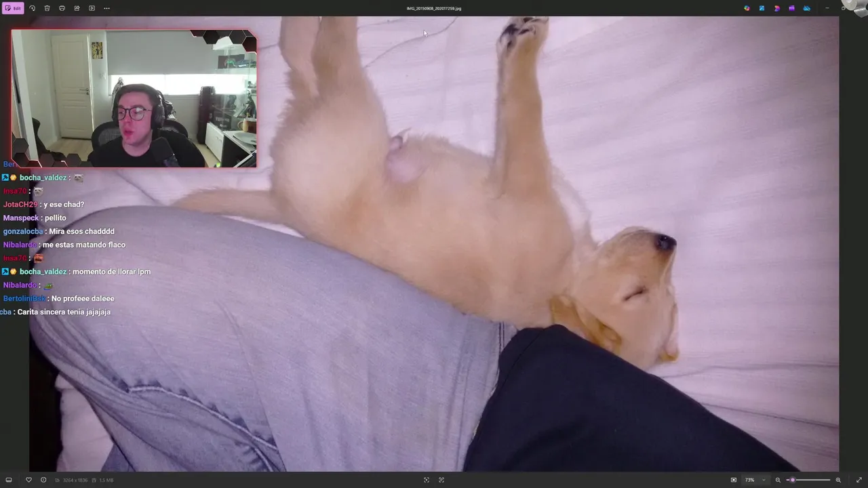Open the Edit image button
Screen dimensions: 868x488
pos(13,8)
